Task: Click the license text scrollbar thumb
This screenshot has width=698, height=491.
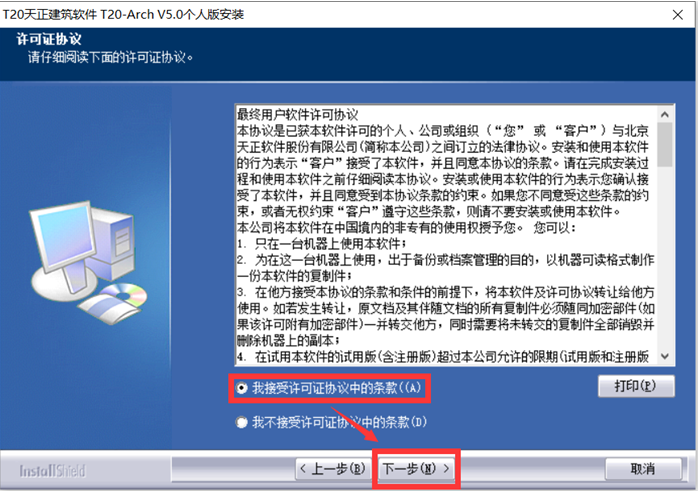Action: pos(665,145)
